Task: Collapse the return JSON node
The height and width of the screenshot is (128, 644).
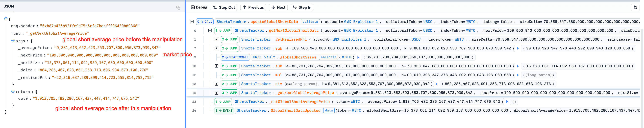Action: pos(13,91)
